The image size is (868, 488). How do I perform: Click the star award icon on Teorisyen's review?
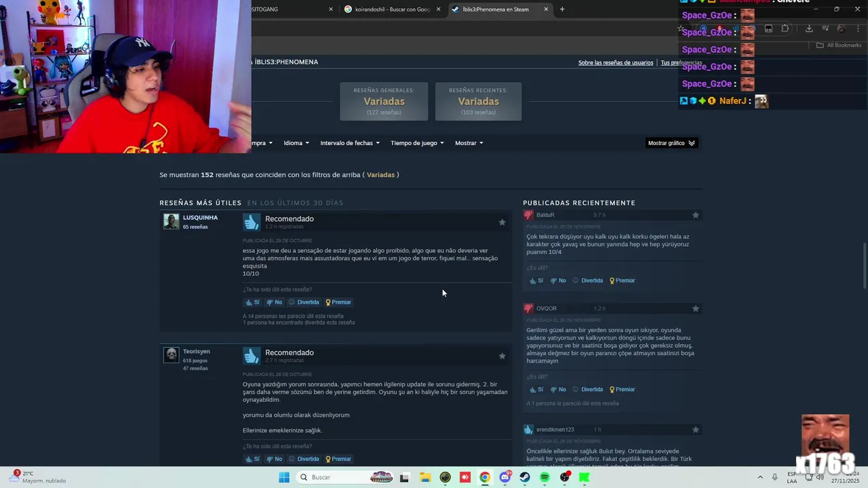pyautogui.click(x=502, y=356)
